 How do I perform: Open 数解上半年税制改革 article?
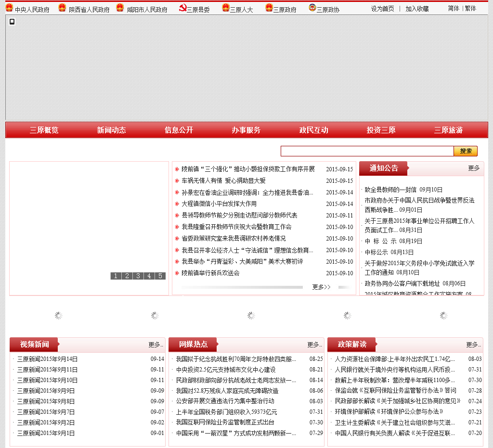point(395,380)
